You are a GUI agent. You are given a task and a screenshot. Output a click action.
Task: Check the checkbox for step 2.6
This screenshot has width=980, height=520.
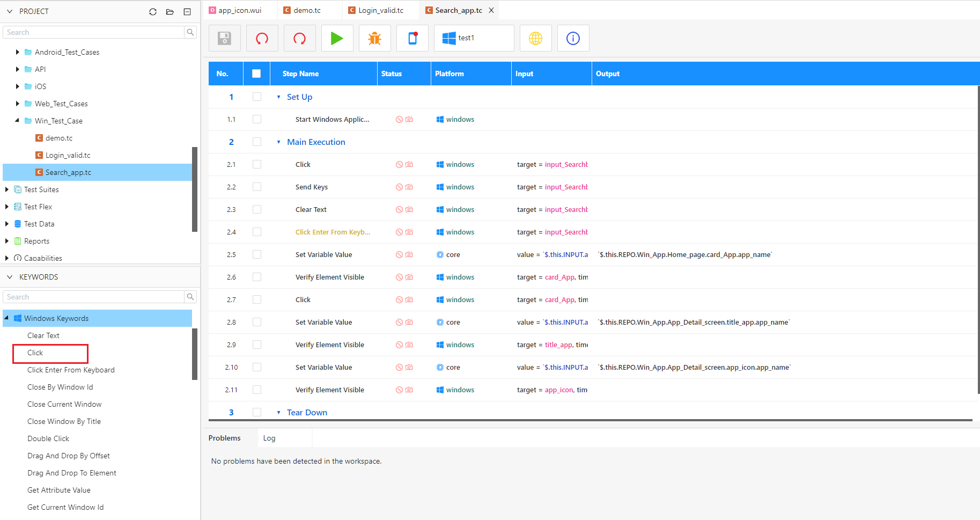tap(257, 277)
